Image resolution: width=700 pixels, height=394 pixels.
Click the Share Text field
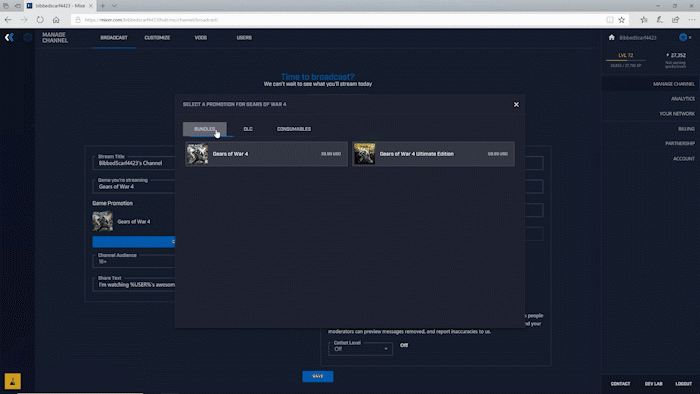pyautogui.click(x=134, y=284)
